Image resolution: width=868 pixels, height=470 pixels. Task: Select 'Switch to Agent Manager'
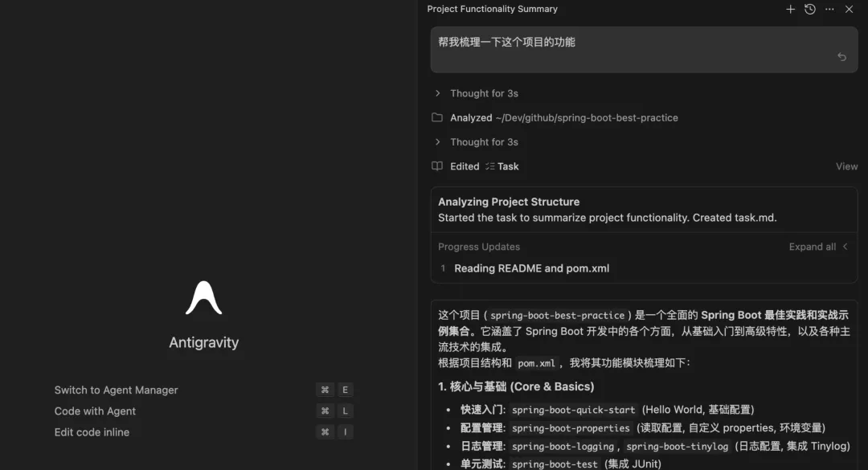tap(117, 390)
